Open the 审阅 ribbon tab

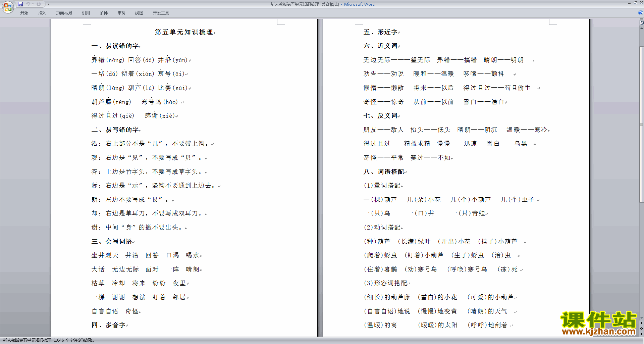(x=121, y=13)
